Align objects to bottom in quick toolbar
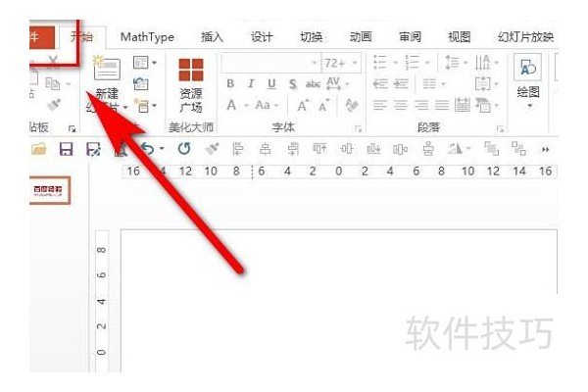 point(373,149)
